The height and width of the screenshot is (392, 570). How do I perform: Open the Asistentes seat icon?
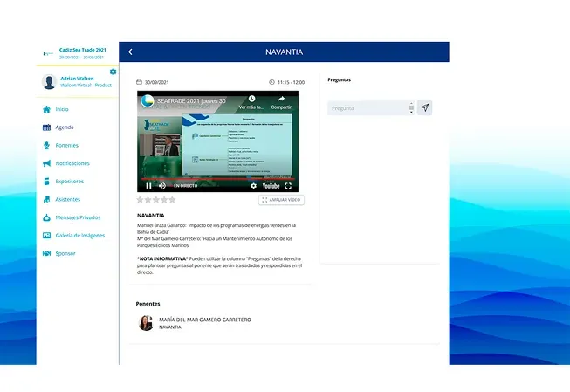point(46,199)
